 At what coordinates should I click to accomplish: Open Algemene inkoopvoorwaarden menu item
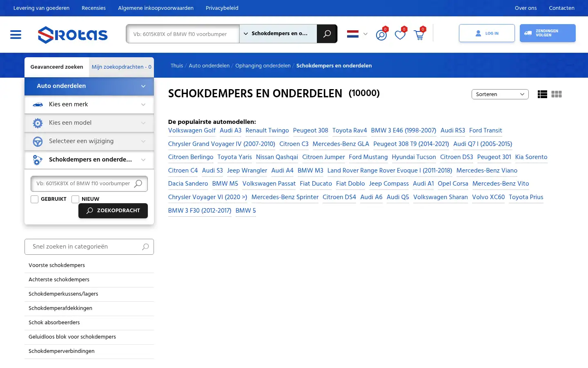click(156, 8)
